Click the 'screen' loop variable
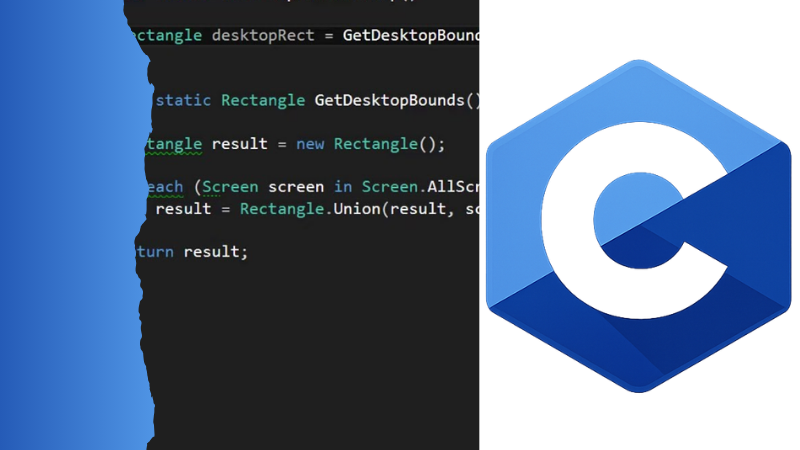 pos(296,187)
